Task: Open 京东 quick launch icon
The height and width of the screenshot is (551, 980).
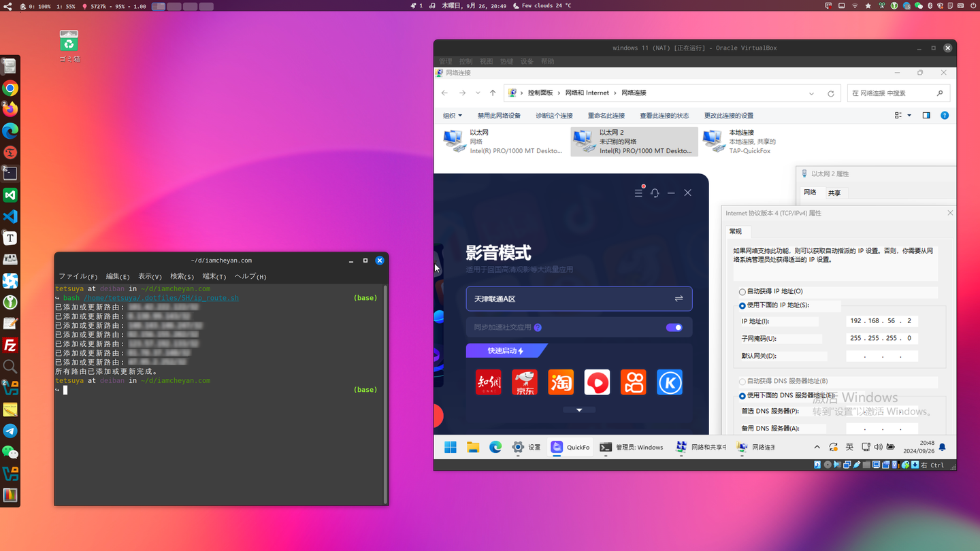Action: pos(524,382)
